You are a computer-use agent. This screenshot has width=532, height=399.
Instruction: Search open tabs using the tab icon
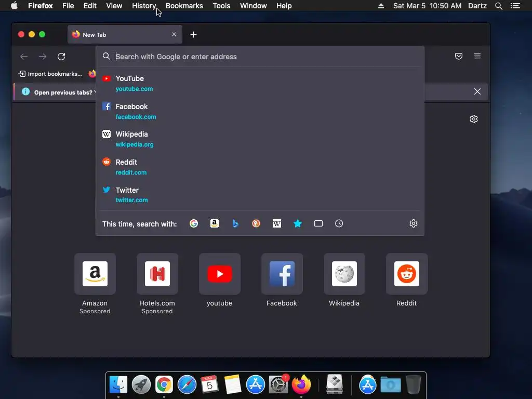pos(318,223)
